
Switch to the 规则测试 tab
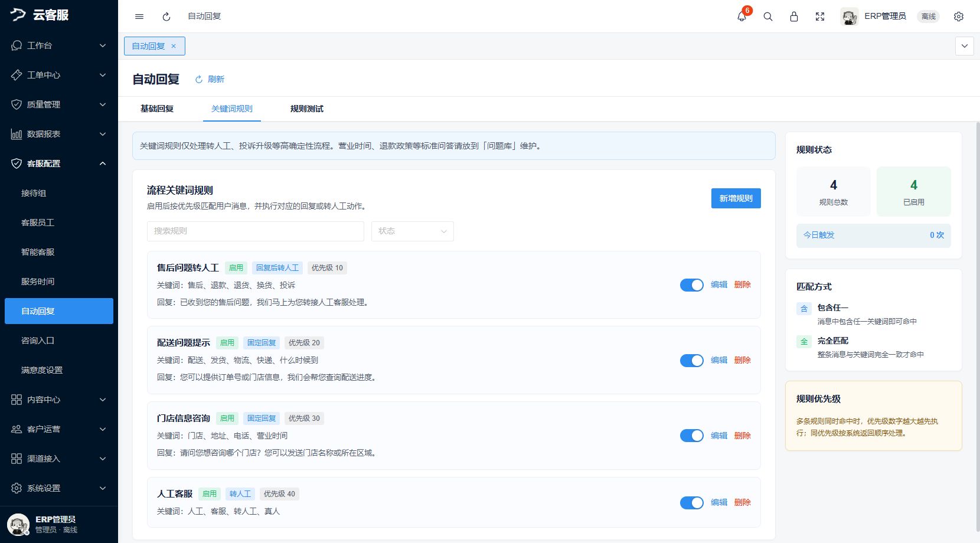coord(307,109)
